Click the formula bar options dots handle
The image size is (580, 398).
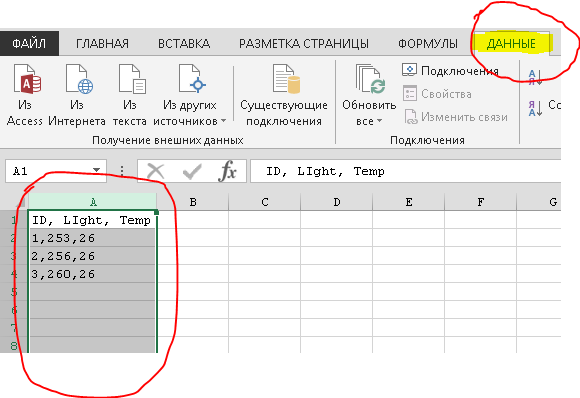pos(122,171)
